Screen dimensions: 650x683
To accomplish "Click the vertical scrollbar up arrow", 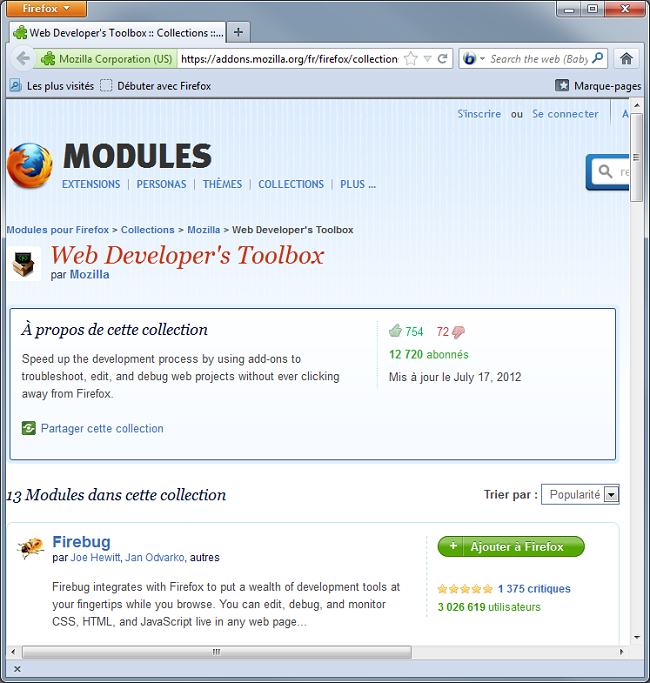I will click(636, 105).
